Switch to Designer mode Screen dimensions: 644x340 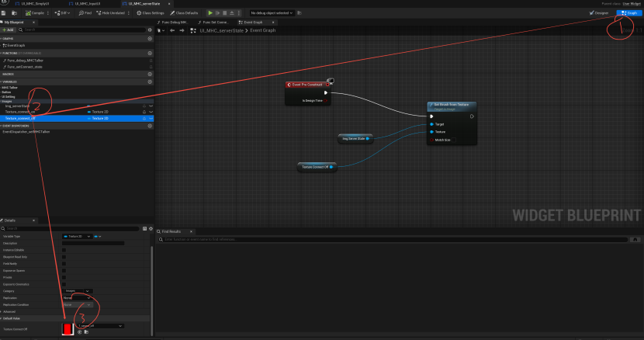tap(600, 13)
